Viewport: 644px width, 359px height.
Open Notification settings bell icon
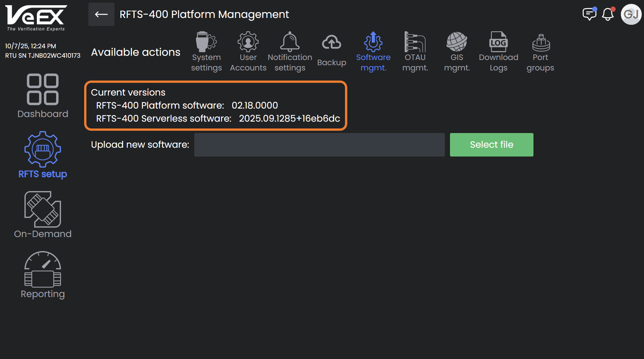tap(290, 42)
